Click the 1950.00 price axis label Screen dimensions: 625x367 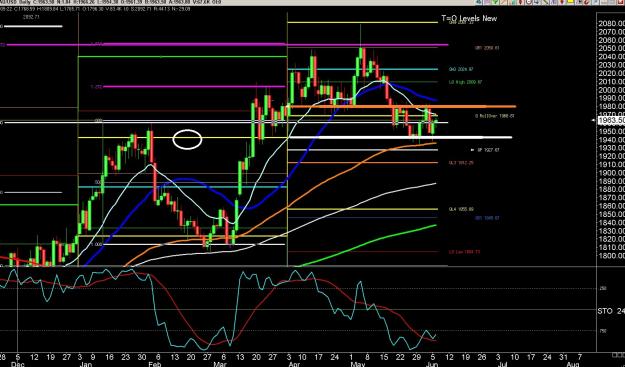pyautogui.click(x=611, y=131)
